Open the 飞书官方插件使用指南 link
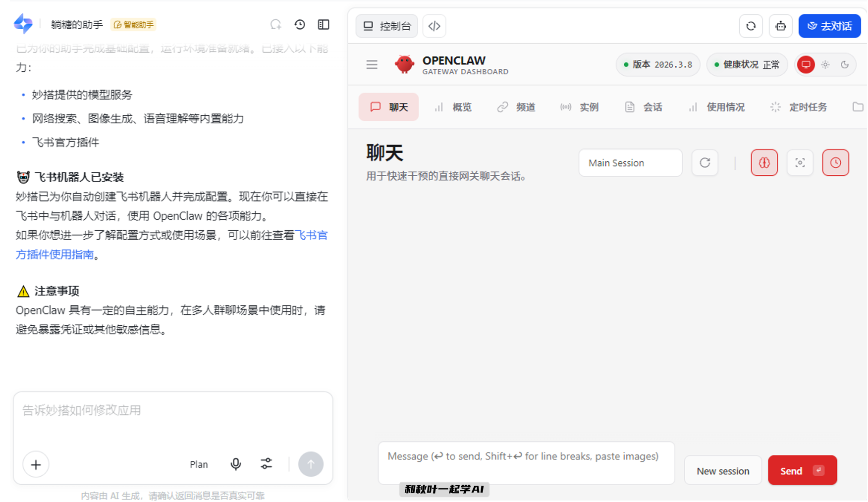The image size is (868, 502). (x=171, y=245)
